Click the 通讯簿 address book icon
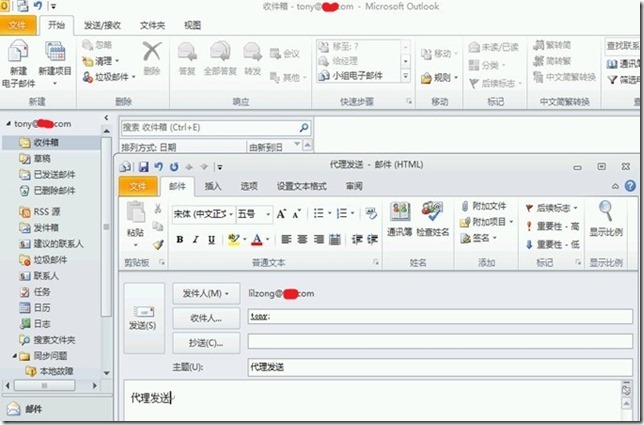The height and width of the screenshot is (425, 644). 400,212
